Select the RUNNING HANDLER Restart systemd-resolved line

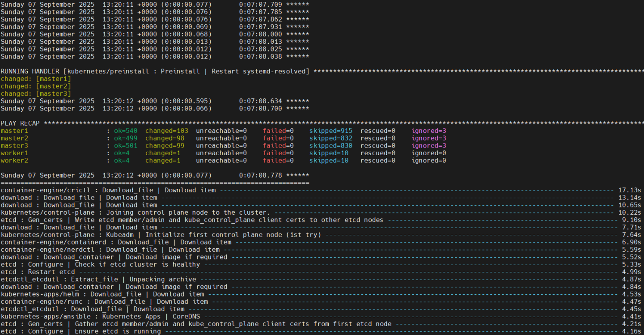click(x=154, y=71)
